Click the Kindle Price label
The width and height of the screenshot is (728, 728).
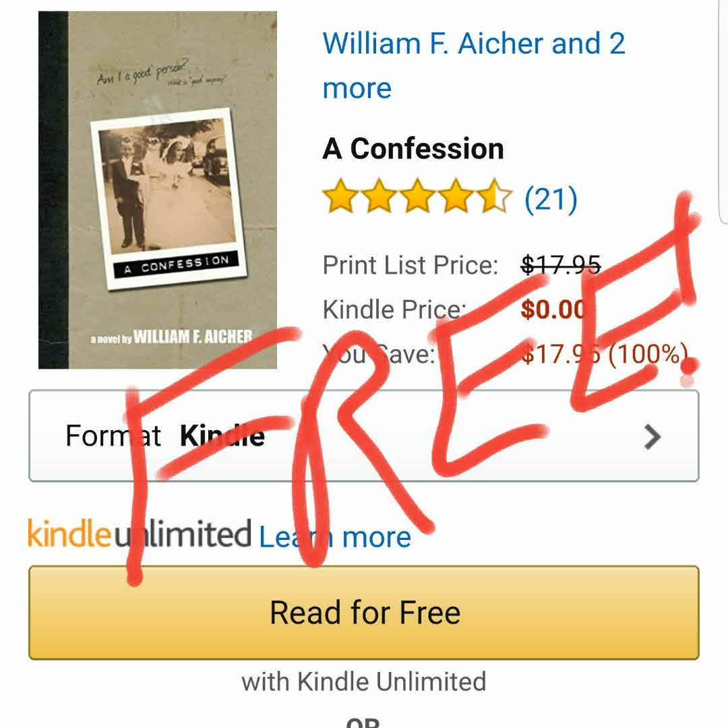(x=394, y=309)
